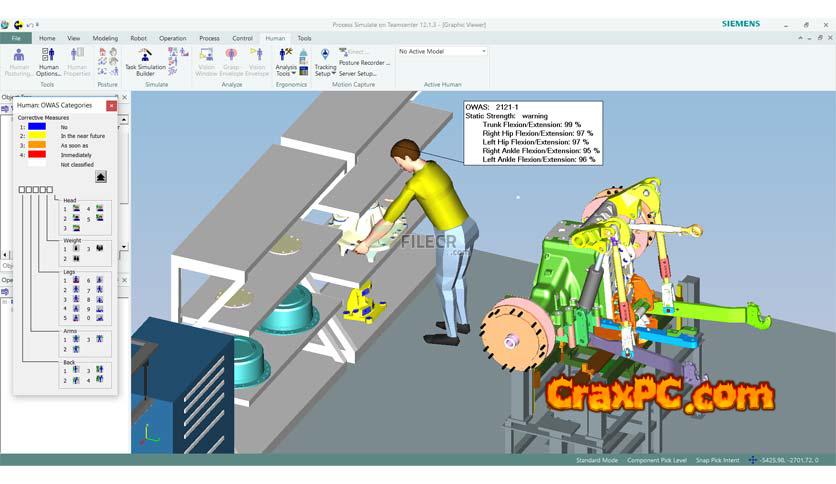The image size is (836, 484).
Task: Click the red Immediately color swatch
Action: tap(37, 155)
